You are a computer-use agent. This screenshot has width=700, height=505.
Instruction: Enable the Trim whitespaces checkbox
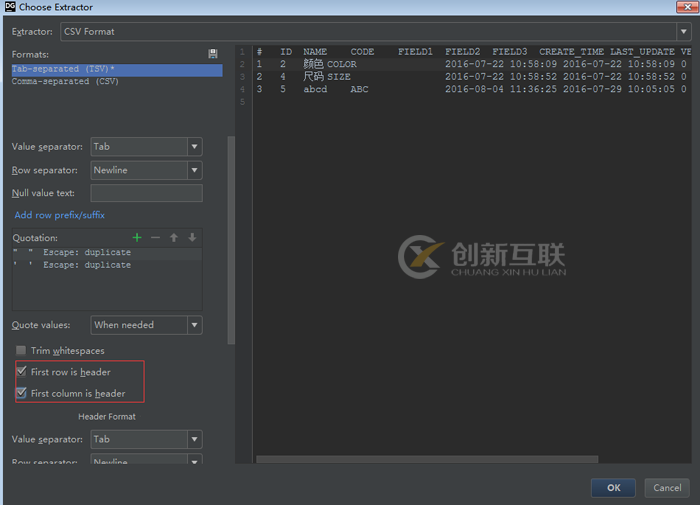pyautogui.click(x=21, y=350)
